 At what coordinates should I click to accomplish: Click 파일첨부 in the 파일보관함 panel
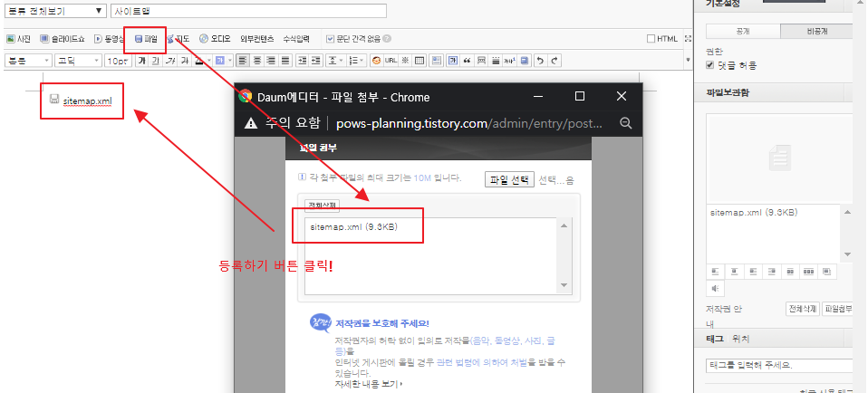(837, 309)
